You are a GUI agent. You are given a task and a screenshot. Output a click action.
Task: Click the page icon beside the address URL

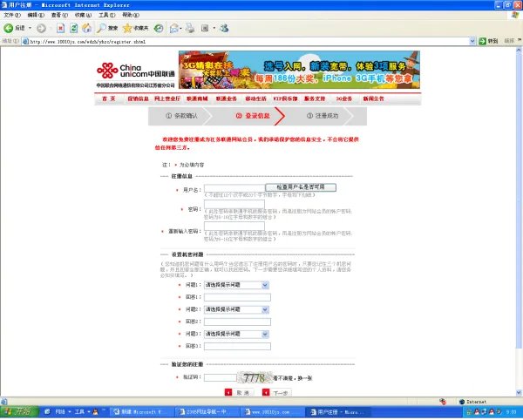click(x=25, y=42)
